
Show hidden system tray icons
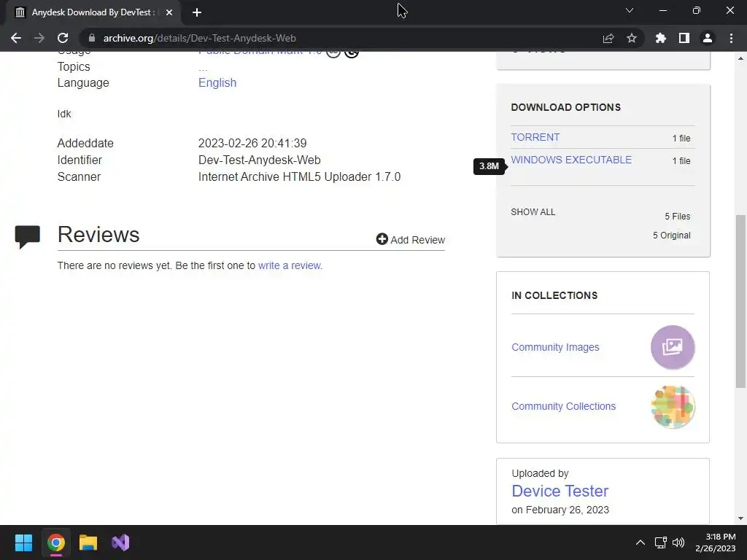tap(640, 542)
